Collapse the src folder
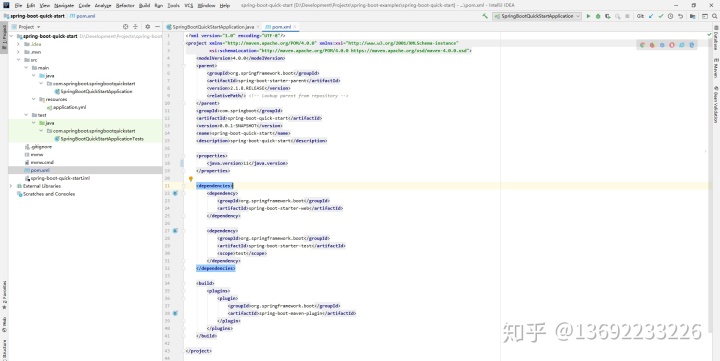The height and width of the screenshot is (361, 720). [x=18, y=60]
